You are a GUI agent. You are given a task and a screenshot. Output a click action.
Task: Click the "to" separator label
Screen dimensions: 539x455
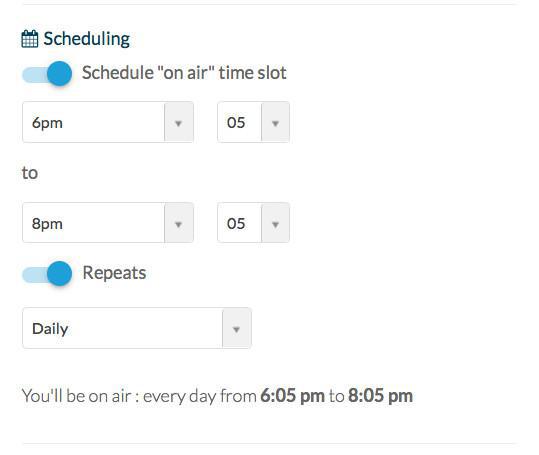coord(30,173)
